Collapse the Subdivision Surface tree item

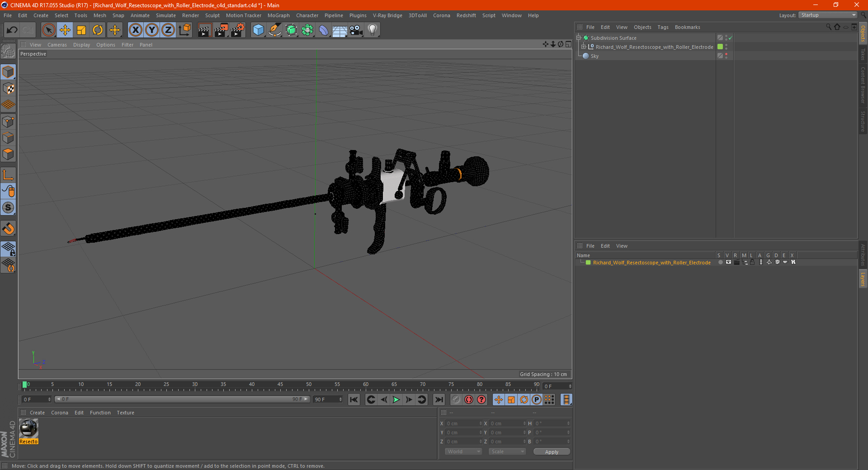578,38
